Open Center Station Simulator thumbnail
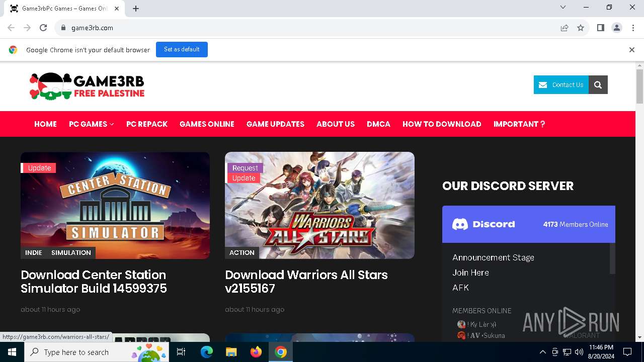644x362 pixels. [x=115, y=205]
